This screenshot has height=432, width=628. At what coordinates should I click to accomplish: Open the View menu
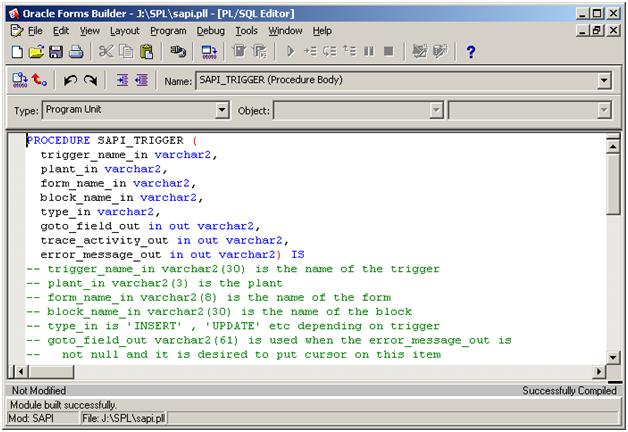pos(90,31)
